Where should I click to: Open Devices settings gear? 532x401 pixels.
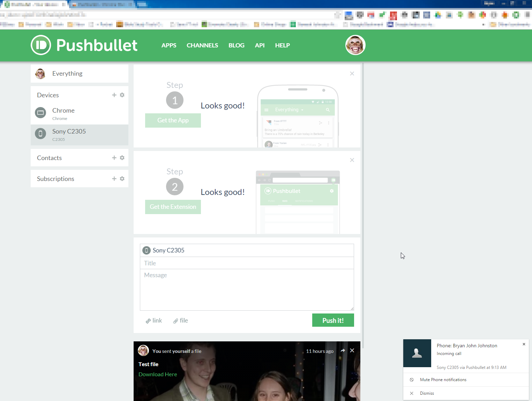pyautogui.click(x=122, y=95)
